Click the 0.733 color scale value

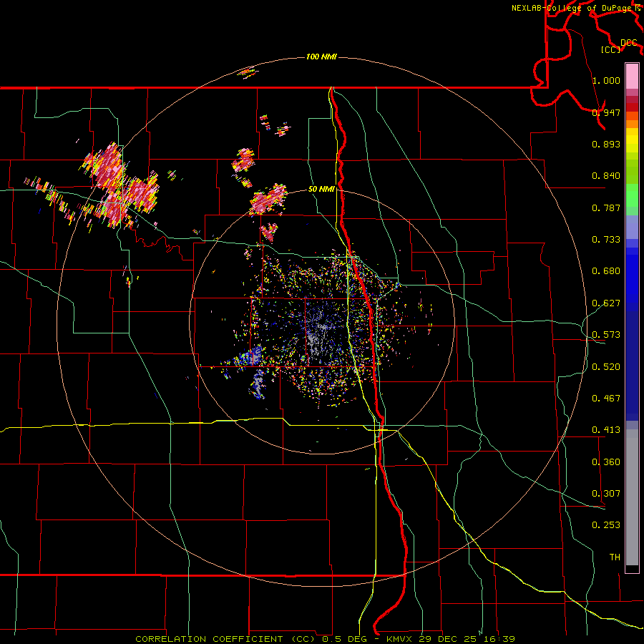[x=606, y=240]
